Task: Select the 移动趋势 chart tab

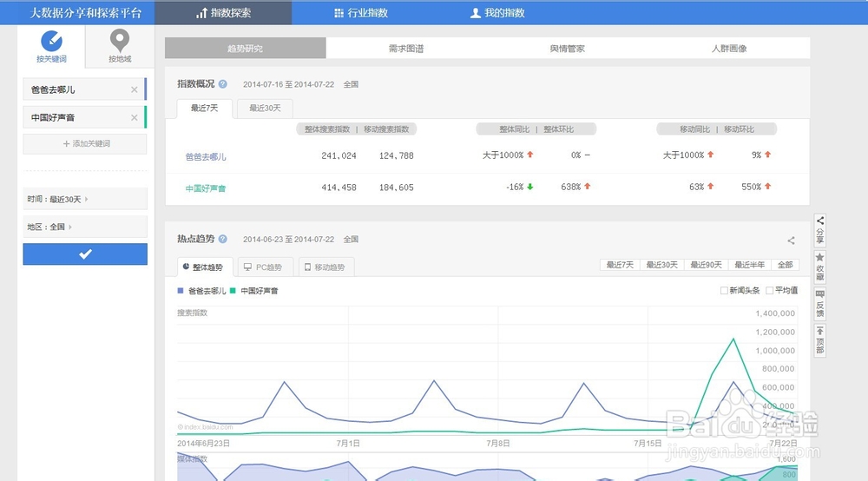Action: point(325,267)
